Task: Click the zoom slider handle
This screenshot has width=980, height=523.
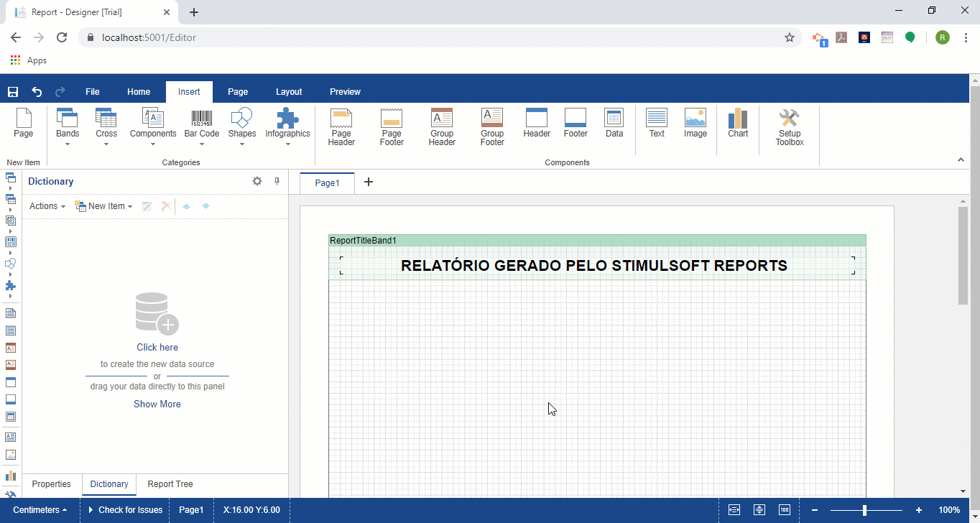Action: click(864, 510)
